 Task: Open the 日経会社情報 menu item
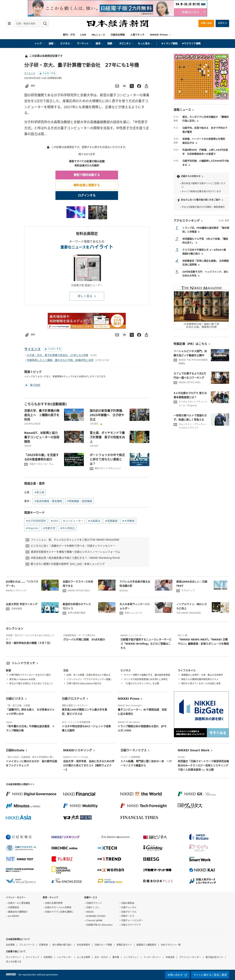[x=117, y=35]
